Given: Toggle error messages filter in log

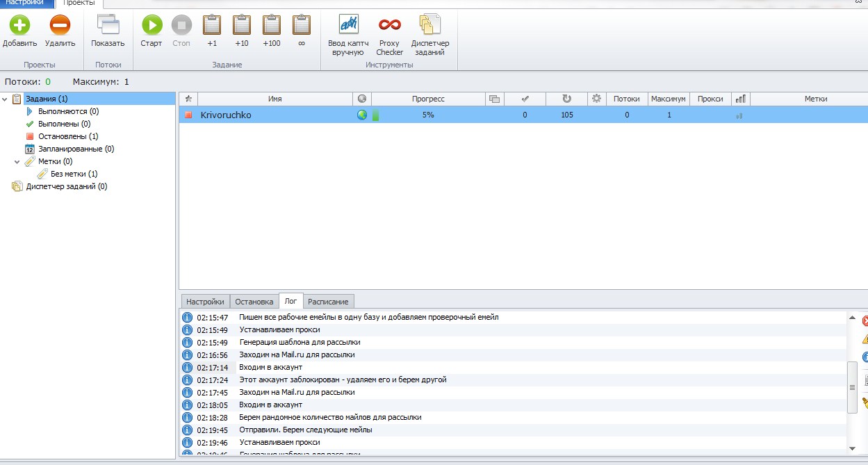Looking at the screenshot, I should [x=865, y=321].
